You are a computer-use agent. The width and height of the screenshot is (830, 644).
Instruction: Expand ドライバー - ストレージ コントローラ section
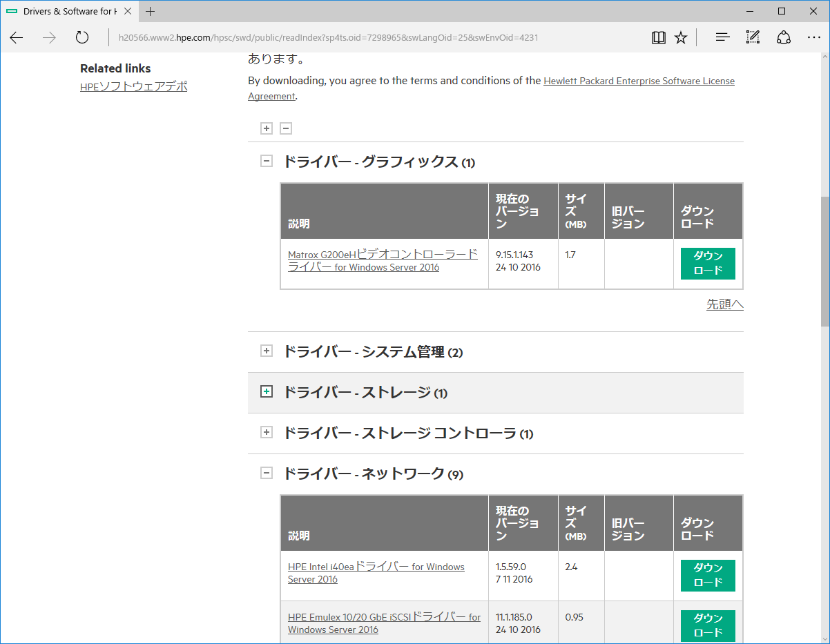point(267,433)
